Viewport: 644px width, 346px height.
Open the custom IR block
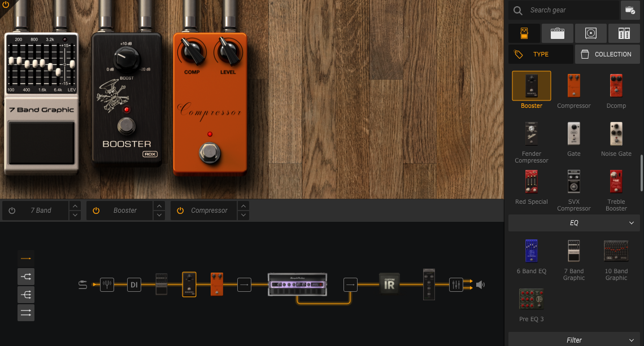[389, 284]
